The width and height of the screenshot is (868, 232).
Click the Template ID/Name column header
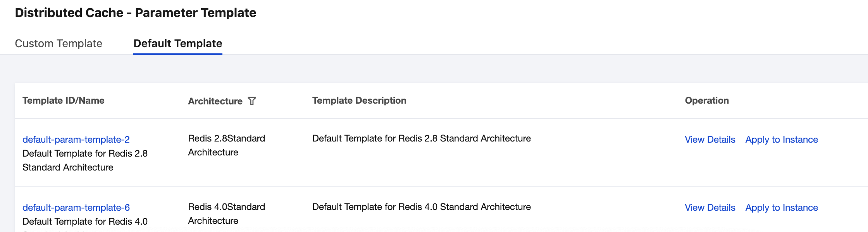(x=64, y=101)
